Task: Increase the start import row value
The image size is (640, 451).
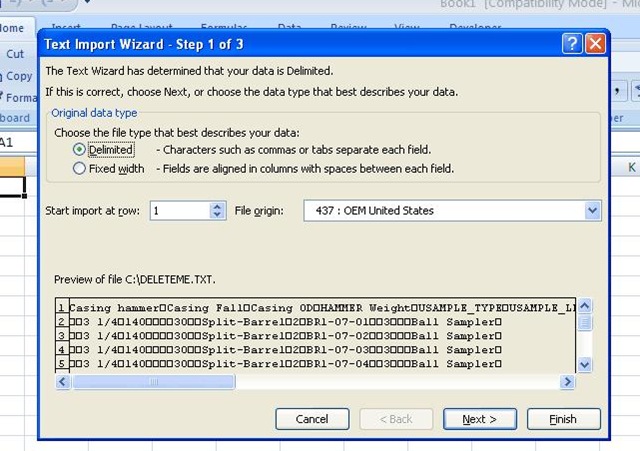Action: click(x=218, y=206)
